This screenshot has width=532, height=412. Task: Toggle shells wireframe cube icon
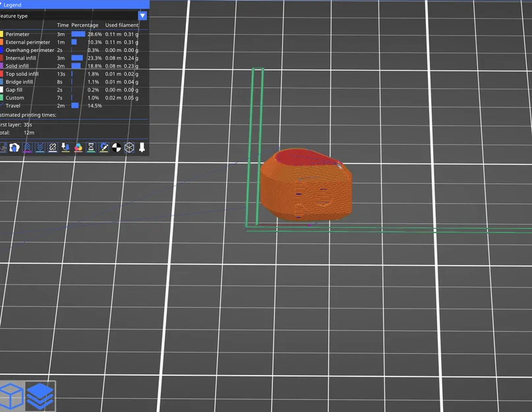(129, 148)
